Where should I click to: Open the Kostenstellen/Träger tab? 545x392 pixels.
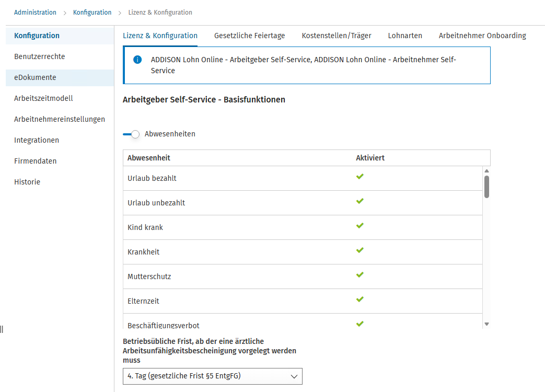336,36
